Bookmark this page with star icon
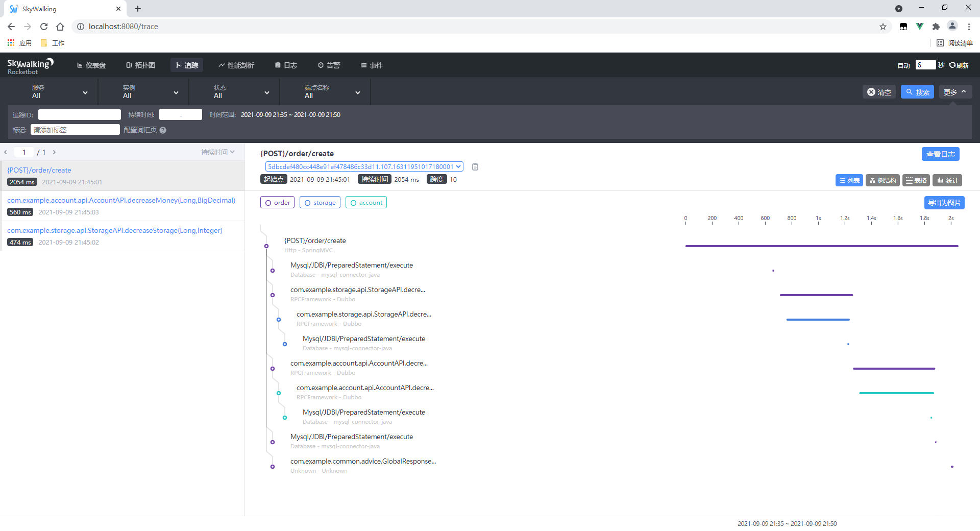Image resolution: width=980 pixels, height=531 pixels. click(x=883, y=27)
